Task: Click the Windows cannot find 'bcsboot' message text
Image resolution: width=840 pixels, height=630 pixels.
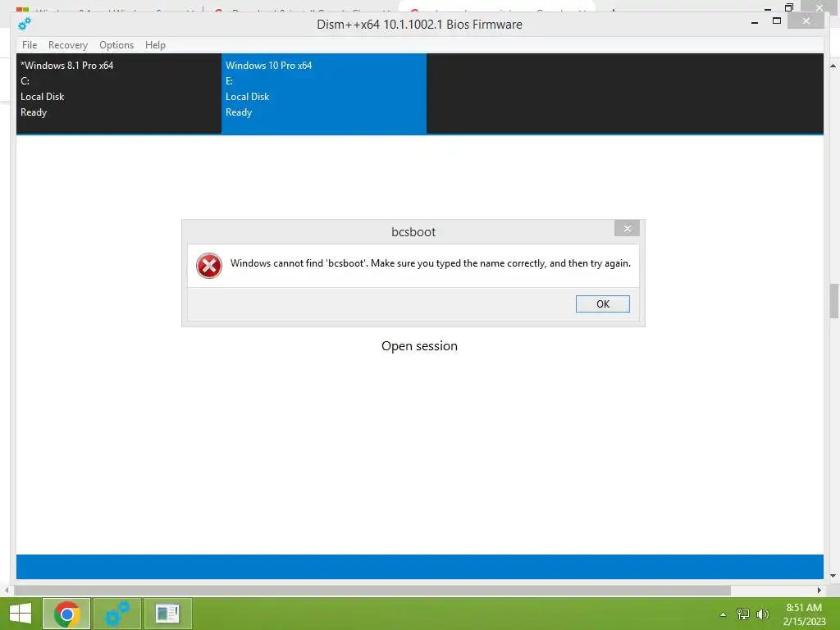Action: tap(431, 263)
